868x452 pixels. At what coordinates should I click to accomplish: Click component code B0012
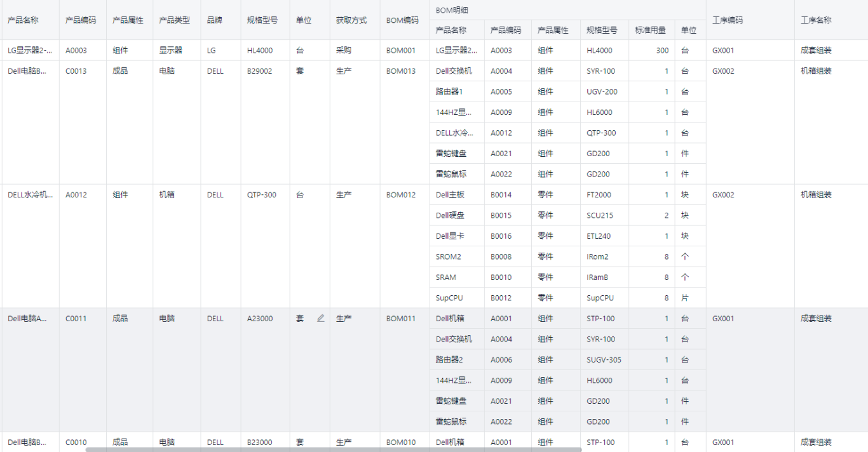click(501, 298)
